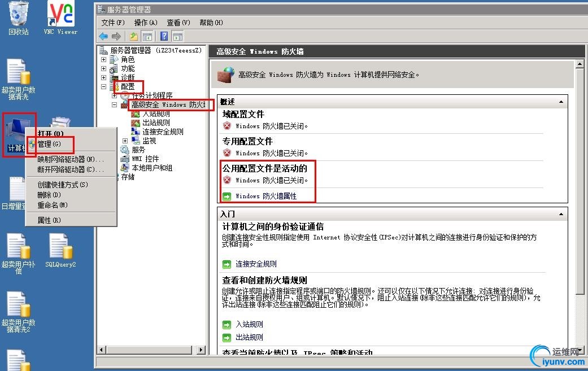Click the tree pane horizontal scrollbar right arrow

click(x=202, y=350)
